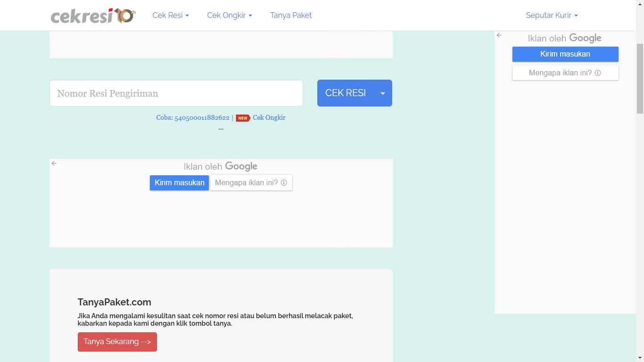
Task: Click the back arrow on the sidebar ad
Action: 499,35
